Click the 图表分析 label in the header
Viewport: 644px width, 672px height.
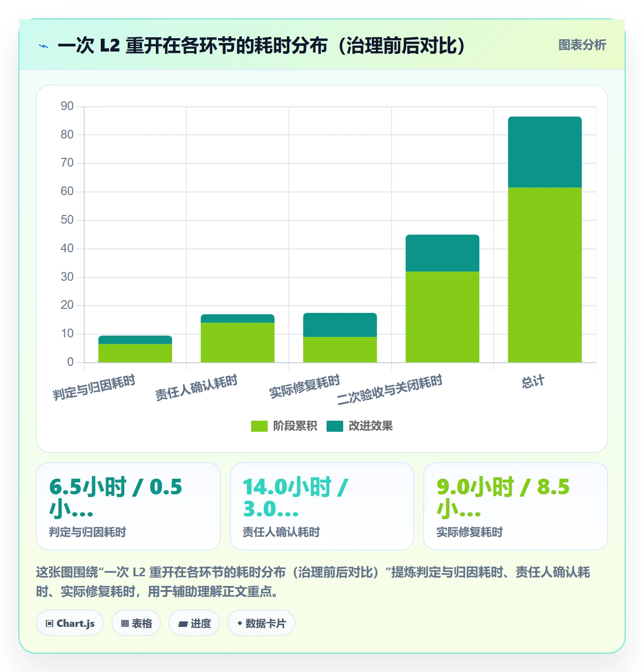point(582,45)
